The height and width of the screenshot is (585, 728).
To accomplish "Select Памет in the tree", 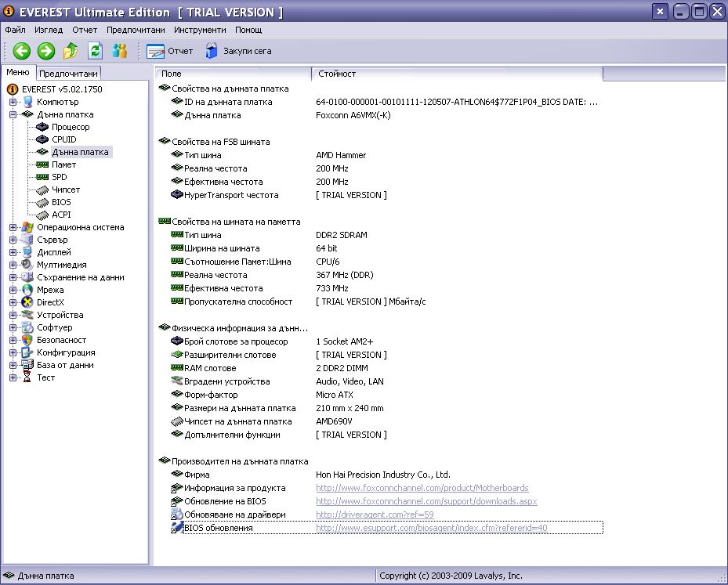I will (x=63, y=164).
